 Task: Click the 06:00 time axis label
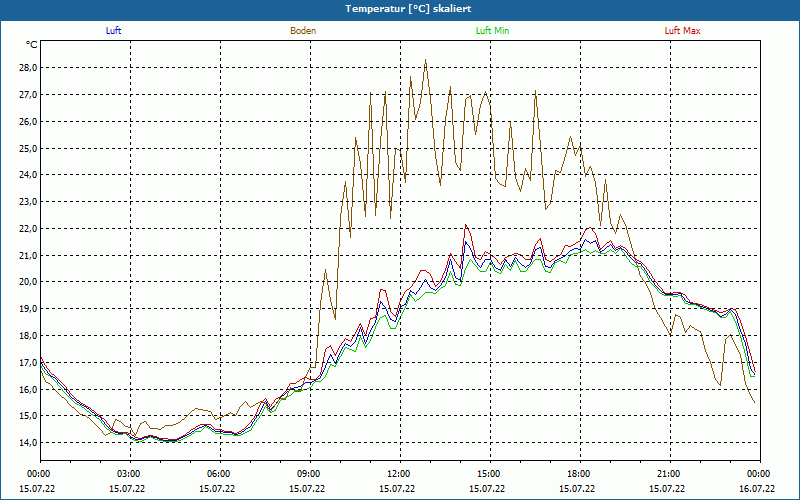(x=219, y=474)
